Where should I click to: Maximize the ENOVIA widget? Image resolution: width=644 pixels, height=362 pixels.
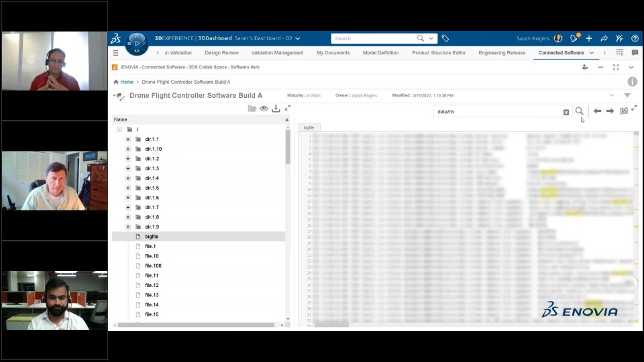pyautogui.click(x=616, y=67)
